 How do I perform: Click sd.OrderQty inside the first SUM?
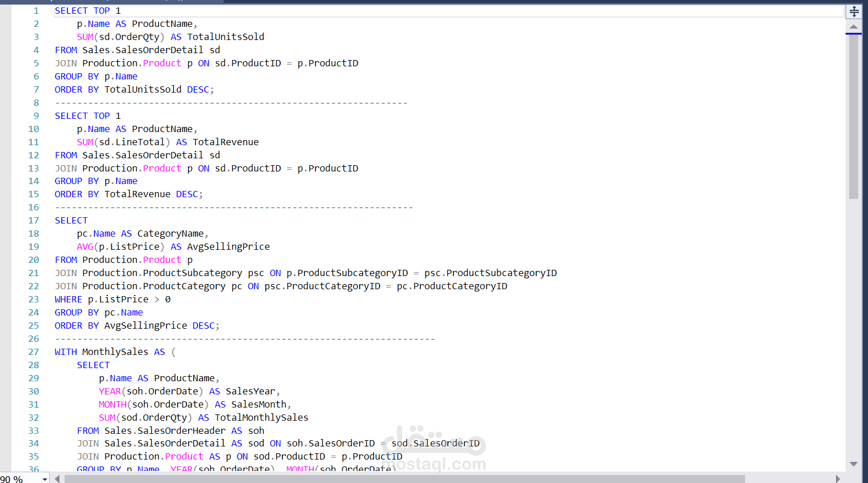(129, 37)
